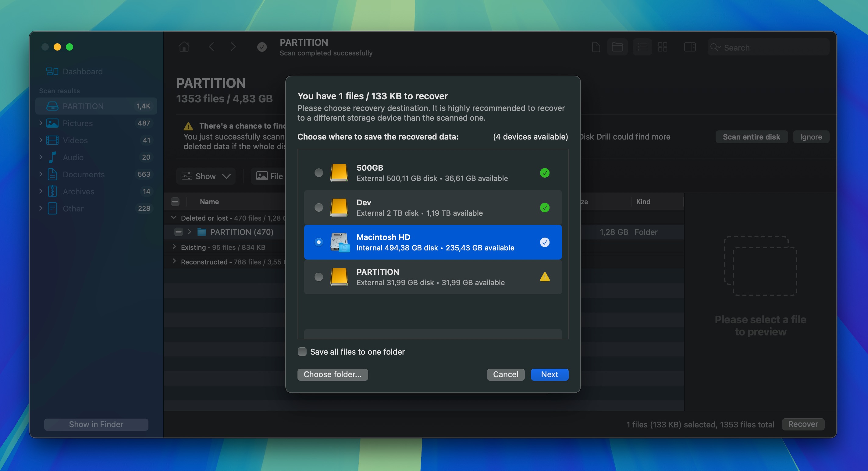868x471 pixels.
Task: Toggle the preview panel icon
Action: click(x=689, y=47)
